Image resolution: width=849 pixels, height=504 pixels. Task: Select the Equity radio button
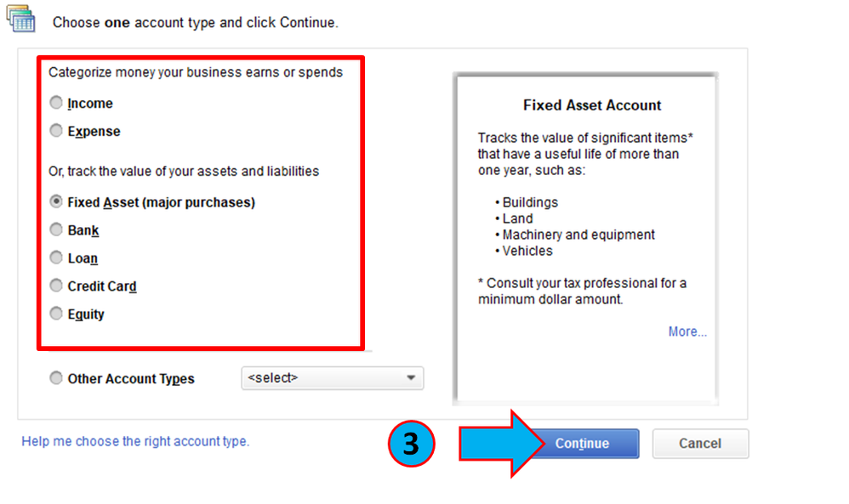[x=56, y=314]
